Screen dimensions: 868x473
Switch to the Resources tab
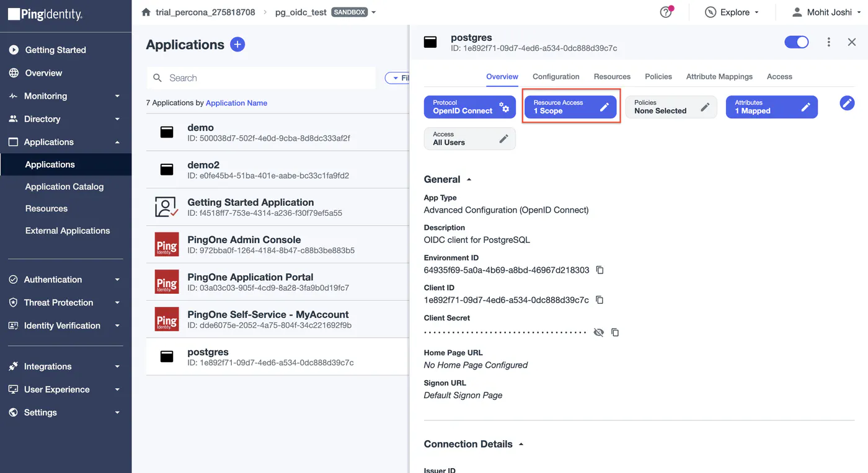click(612, 77)
